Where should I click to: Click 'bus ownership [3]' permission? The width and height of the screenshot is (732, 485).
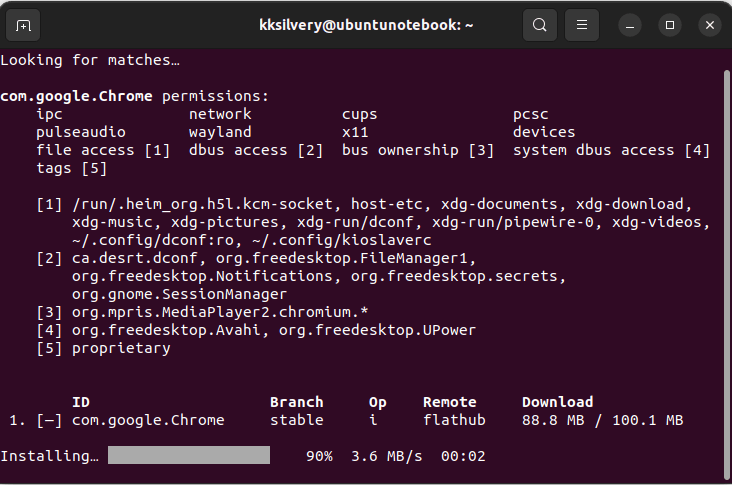pos(418,150)
